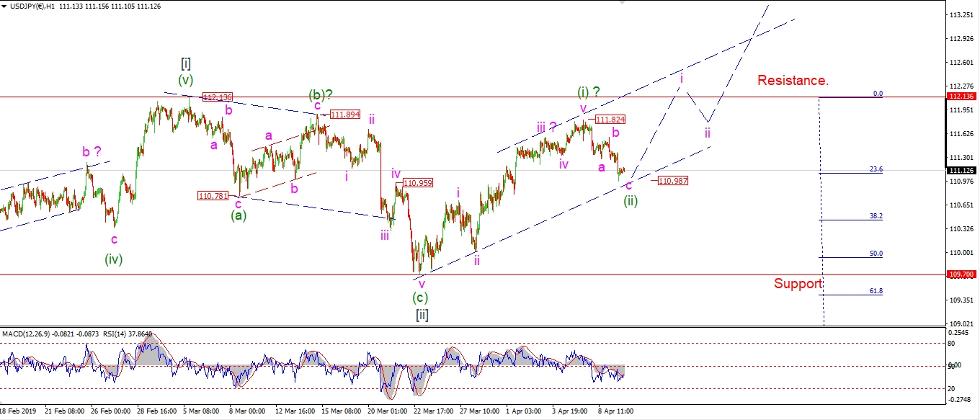Image resolution: width=980 pixels, height=420 pixels.
Task: Select the 110.781 price label box
Action: tap(212, 195)
